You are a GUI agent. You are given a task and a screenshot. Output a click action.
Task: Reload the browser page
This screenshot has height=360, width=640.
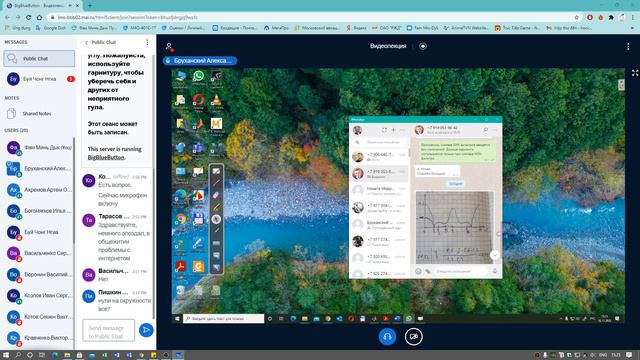coord(29,17)
